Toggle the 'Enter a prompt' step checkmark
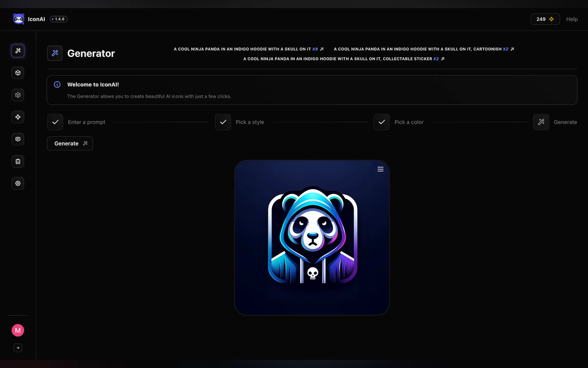This screenshot has height=368, width=588. pos(55,122)
